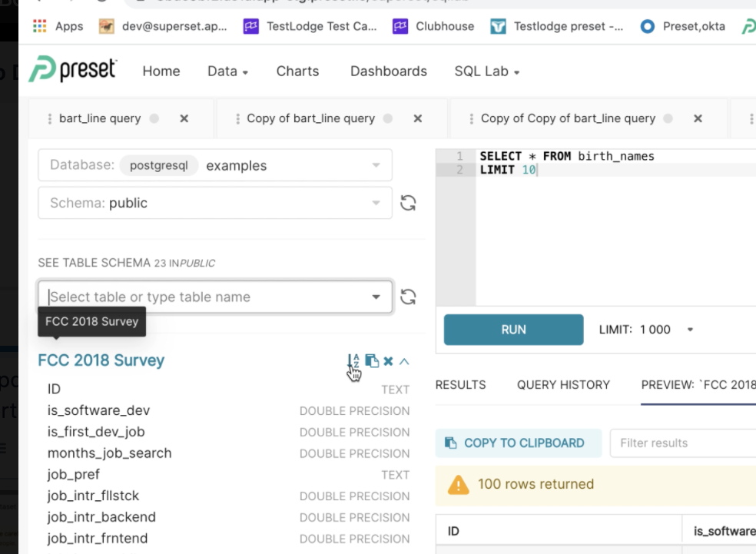The height and width of the screenshot is (554, 756).
Task: Refresh the schema list
Action: click(x=409, y=203)
